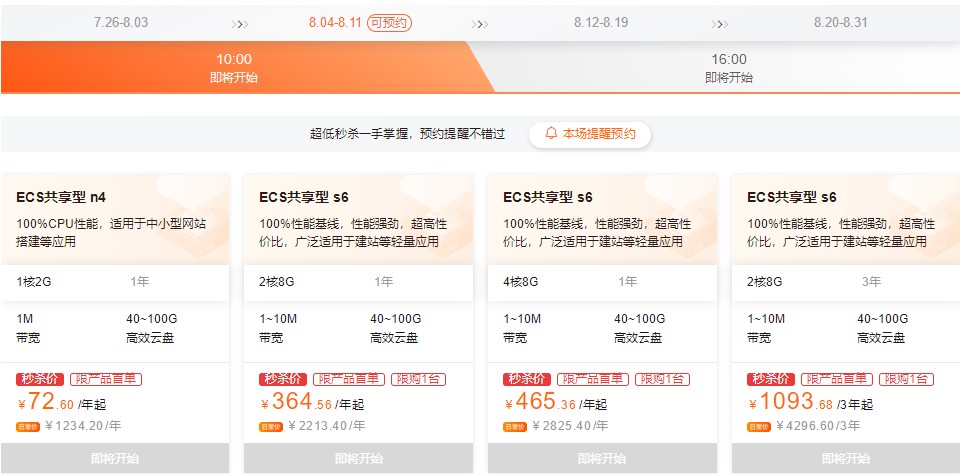Click 秒杀价 tag on ¥465.36 card
The image size is (960, 475).
pyautogui.click(x=527, y=380)
